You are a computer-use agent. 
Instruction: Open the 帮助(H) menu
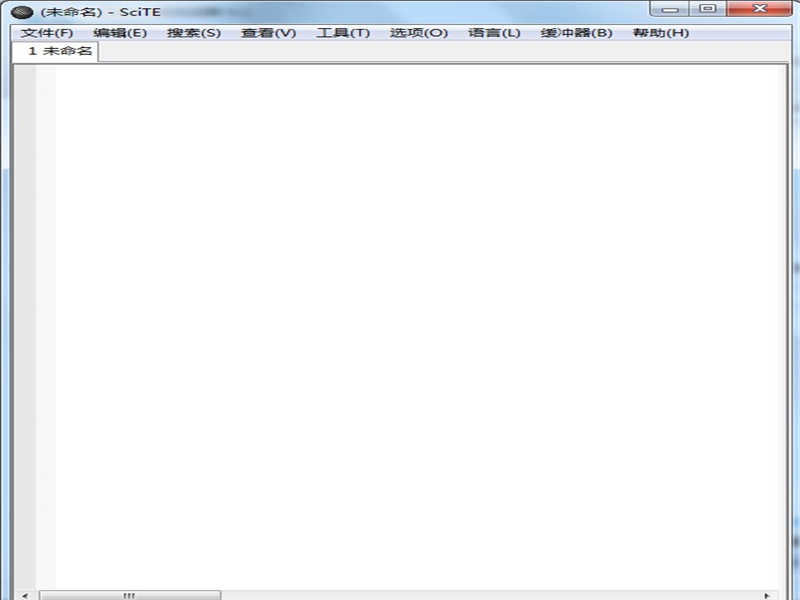(x=660, y=33)
